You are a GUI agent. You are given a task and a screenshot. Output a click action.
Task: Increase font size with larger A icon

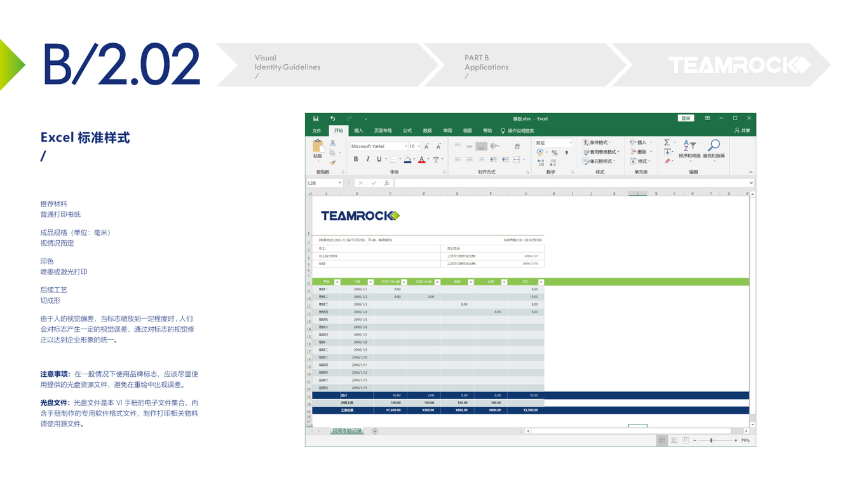(x=426, y=146)
